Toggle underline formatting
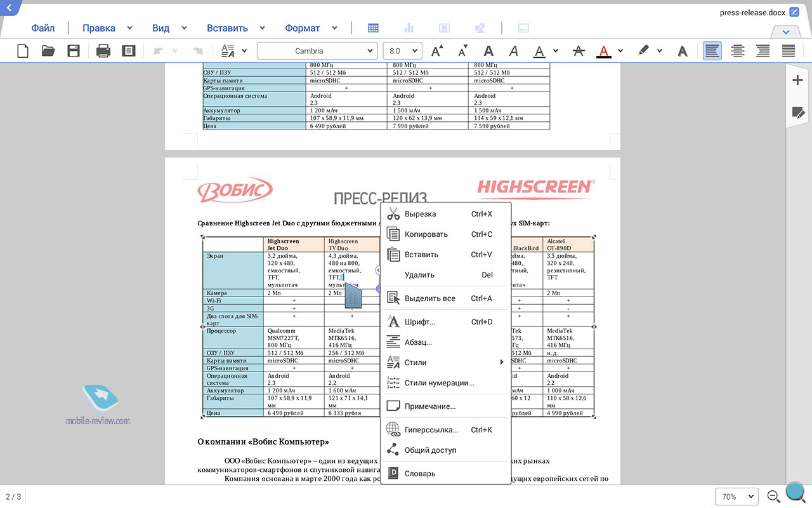Screen dimensions: 812x508 (x=539, y=51)
